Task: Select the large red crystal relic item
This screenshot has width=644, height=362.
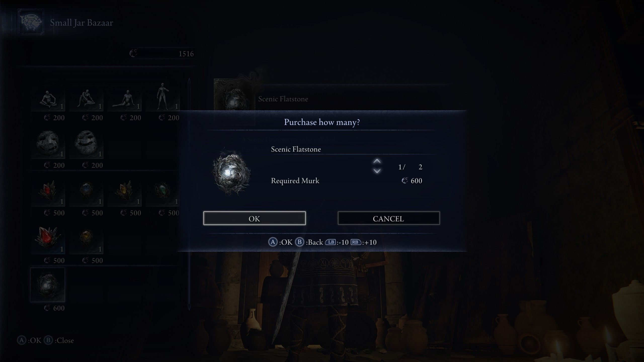Action: coord(48,238)
